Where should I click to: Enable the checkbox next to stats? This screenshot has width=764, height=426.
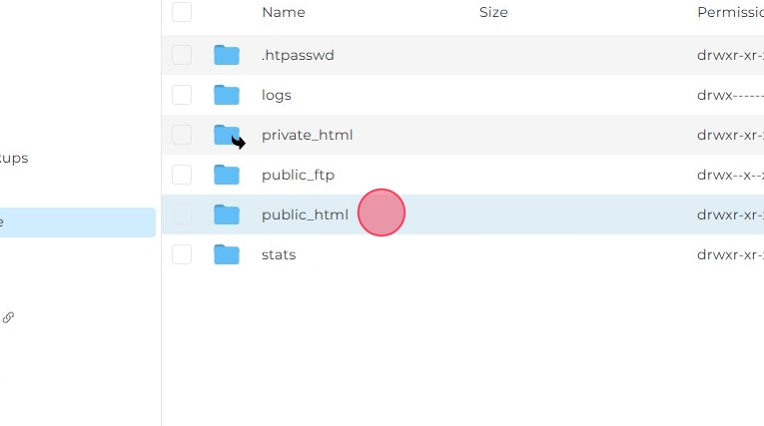point(181,254)
